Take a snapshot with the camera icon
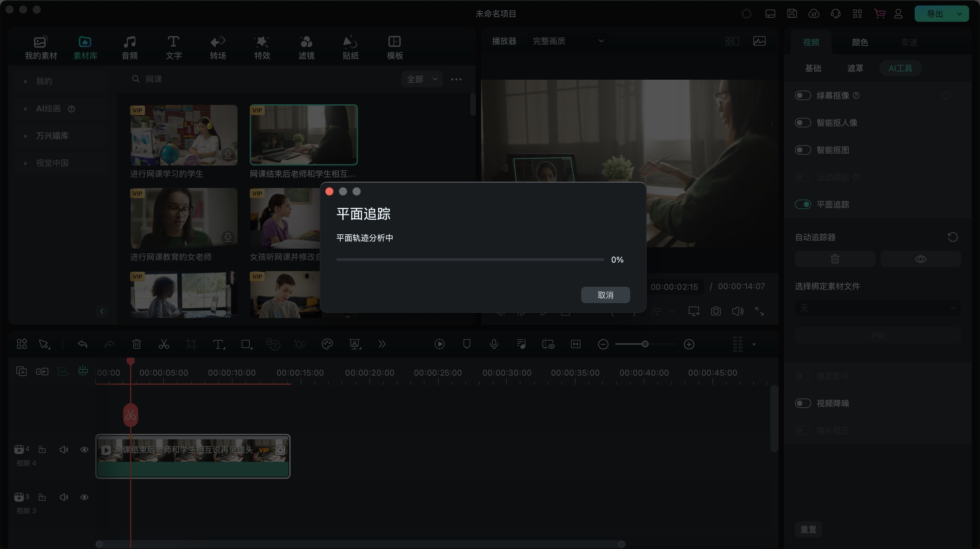Image resolution: width=980 pixels, height=549 pixels. (716, 311)
